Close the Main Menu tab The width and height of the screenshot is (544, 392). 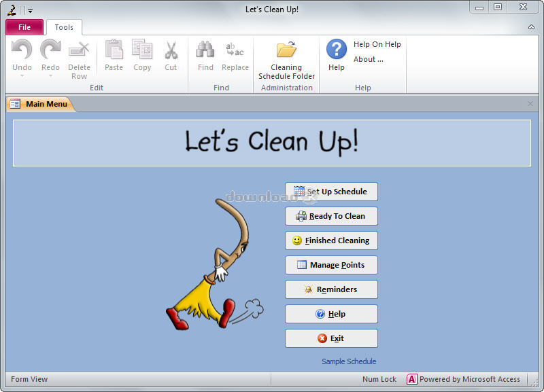pos(530,104)
